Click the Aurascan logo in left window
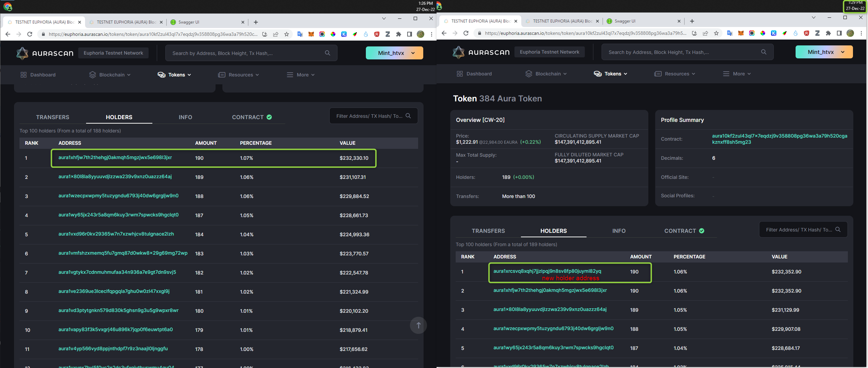 click(45, 53)
